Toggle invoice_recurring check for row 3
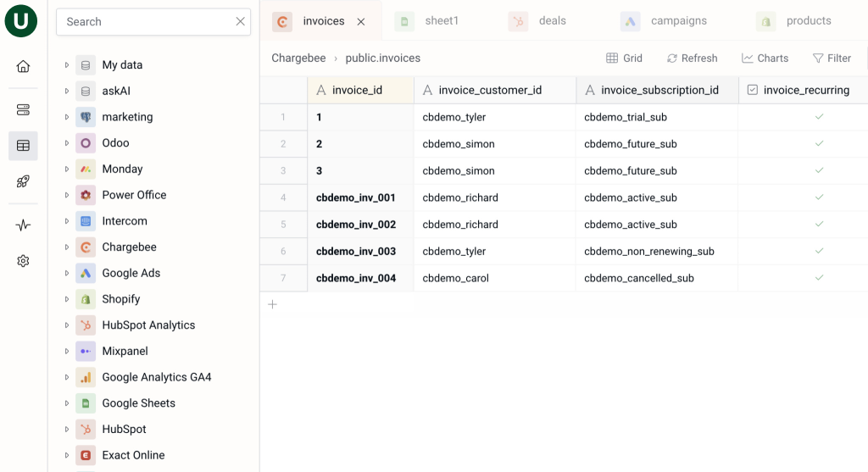Viewport: 868px width, 472px height. coord(820,170)
